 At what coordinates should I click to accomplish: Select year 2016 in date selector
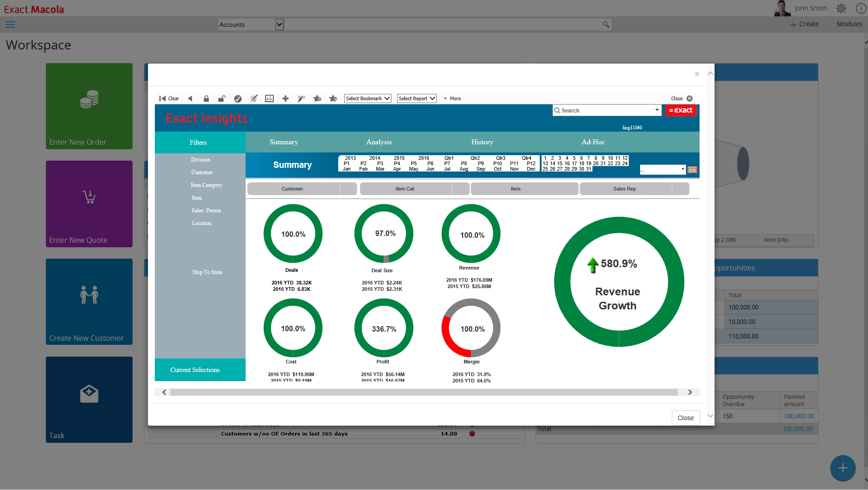coord(424,158)
